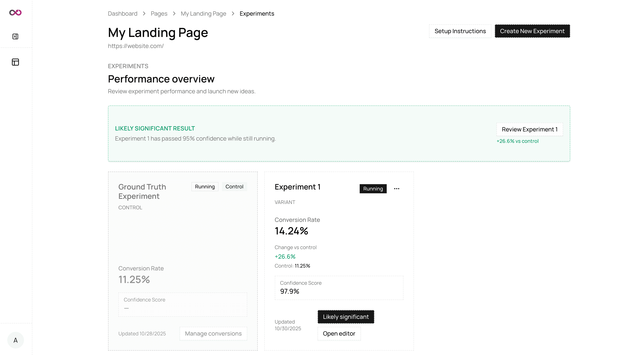Viewport: 644px width, 355px height.
Task: Navigate to Pages breadcrumb
Action: [x=159, y=14]
